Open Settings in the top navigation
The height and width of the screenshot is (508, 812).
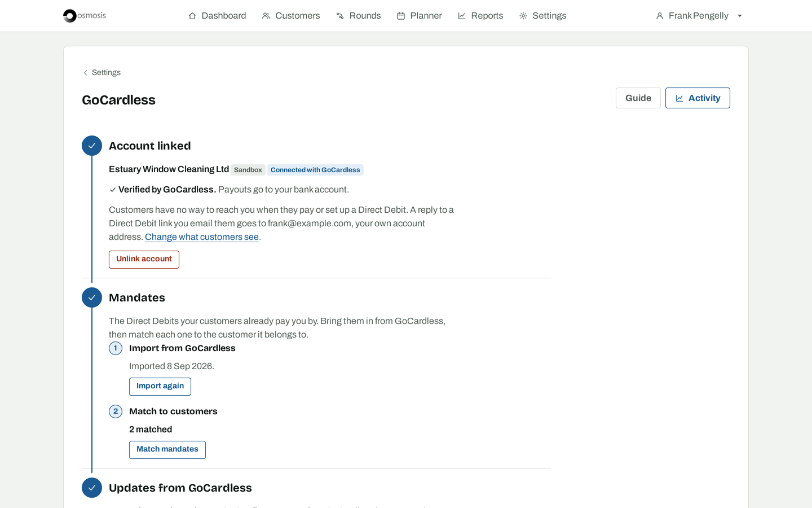pyautogui.click(x=543, y=16)
